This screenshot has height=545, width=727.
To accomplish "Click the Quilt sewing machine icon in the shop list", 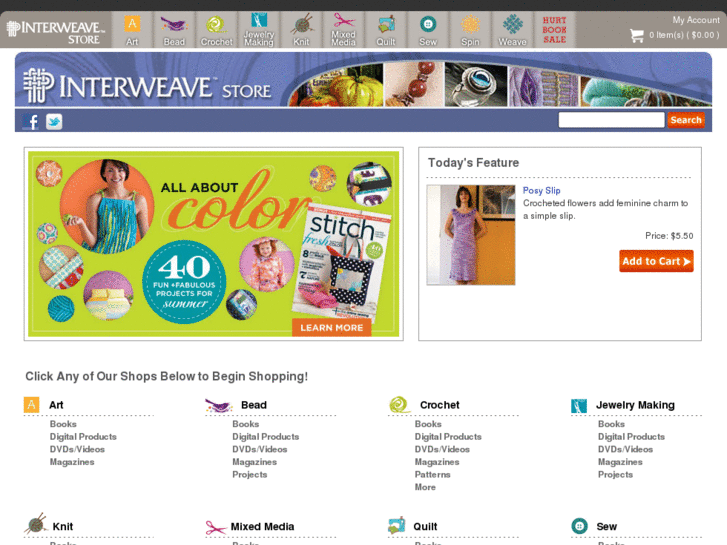I will pos(396,525).
